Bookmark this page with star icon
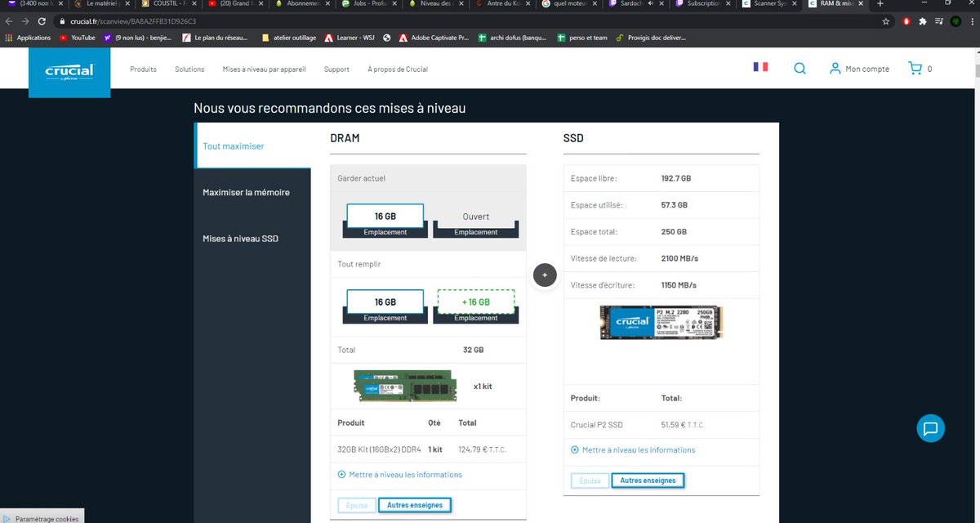The width and height of the screenshot is (980, 523). pyautogui.click(x=886, y=21)
